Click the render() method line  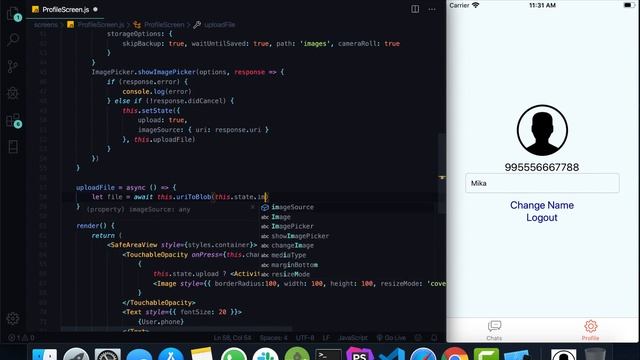click(95, 226)
